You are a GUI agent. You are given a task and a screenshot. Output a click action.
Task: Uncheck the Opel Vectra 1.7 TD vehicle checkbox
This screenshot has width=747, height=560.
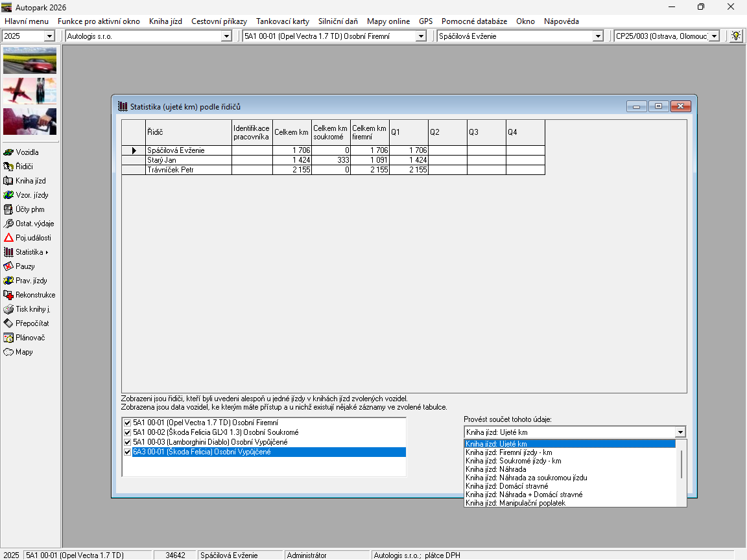(x=127, y=423)
